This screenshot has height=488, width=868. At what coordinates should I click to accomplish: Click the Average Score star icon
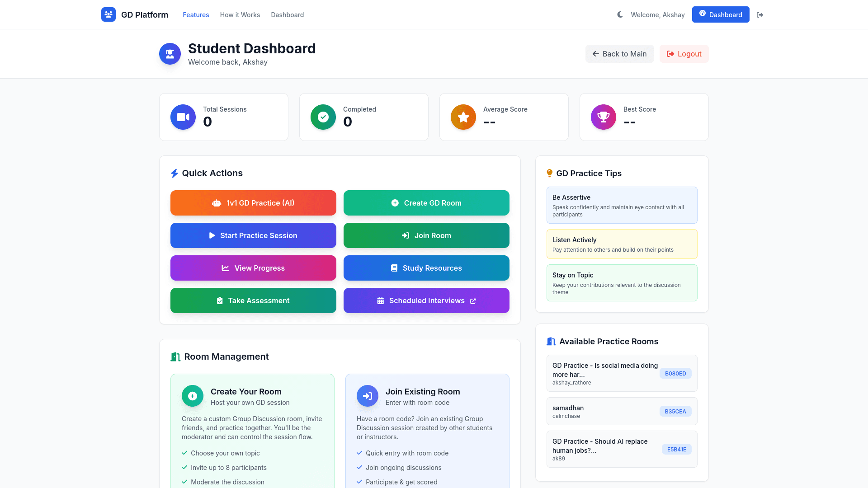pos(463,117)
